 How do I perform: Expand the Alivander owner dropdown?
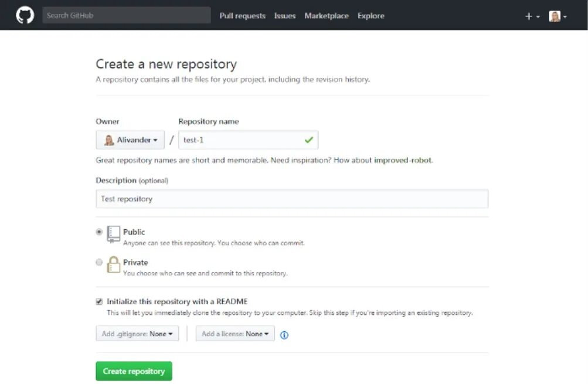130,140
